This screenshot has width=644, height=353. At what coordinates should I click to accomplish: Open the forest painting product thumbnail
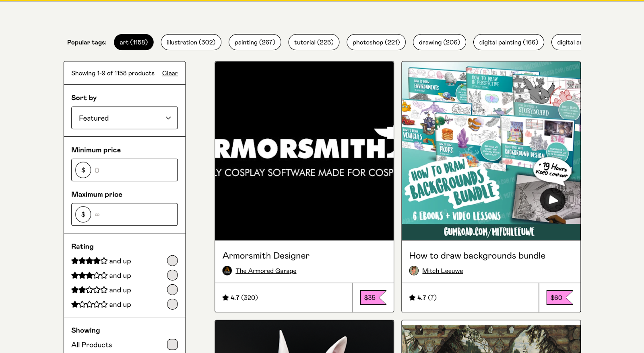point(491,337)
